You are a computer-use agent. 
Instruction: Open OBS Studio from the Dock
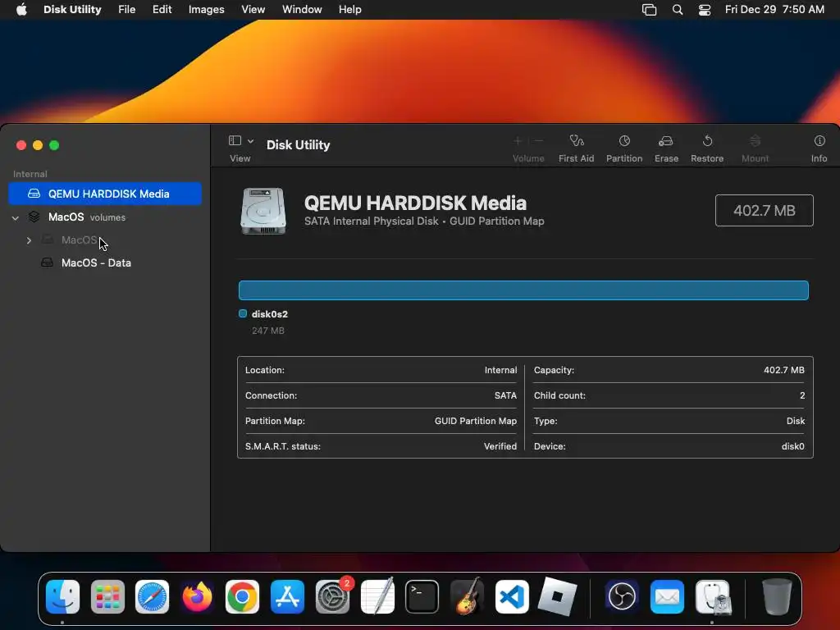(x=622, y=596)
